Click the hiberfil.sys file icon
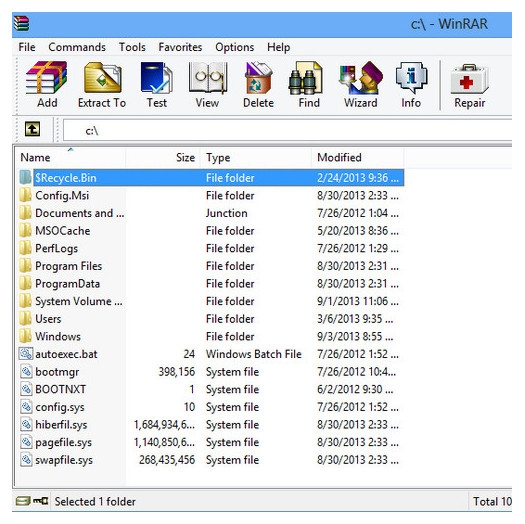 26,424
